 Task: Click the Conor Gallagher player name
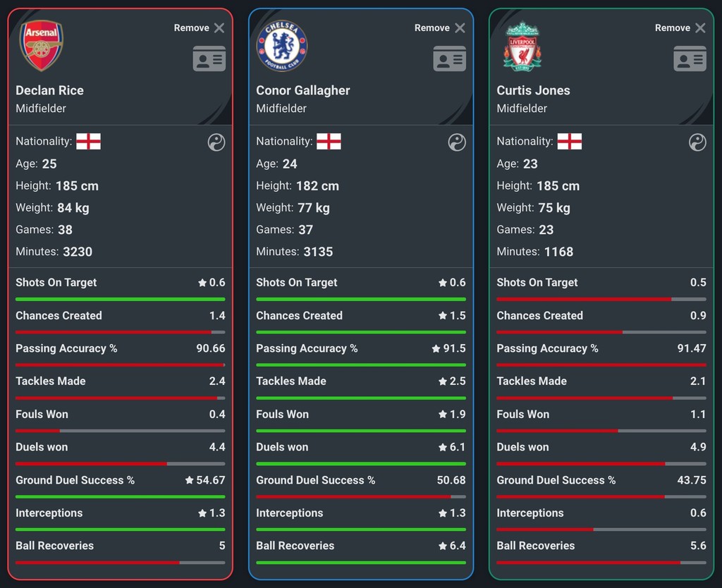(302, 90)
